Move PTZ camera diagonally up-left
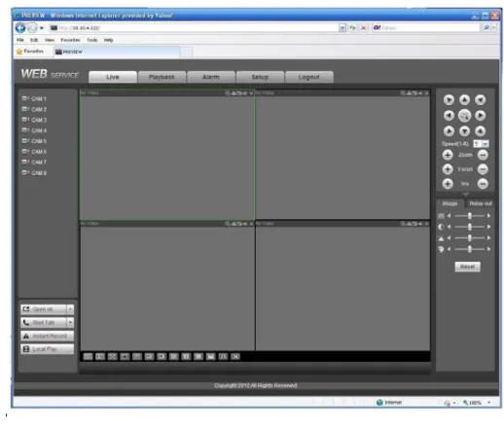Image resolution: width=504 pixels, height=429 pixels. pos(449,100)
